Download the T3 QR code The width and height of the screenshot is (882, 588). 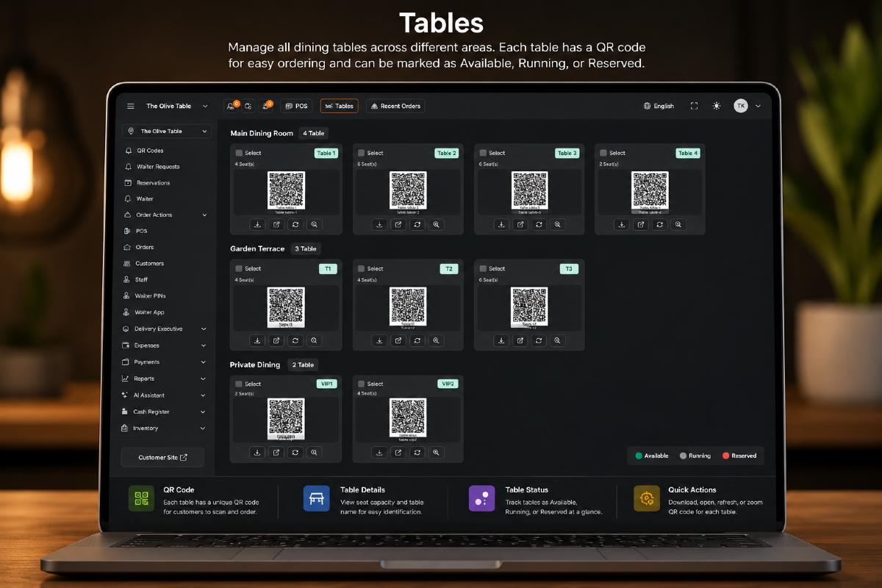tap(501, 340)
